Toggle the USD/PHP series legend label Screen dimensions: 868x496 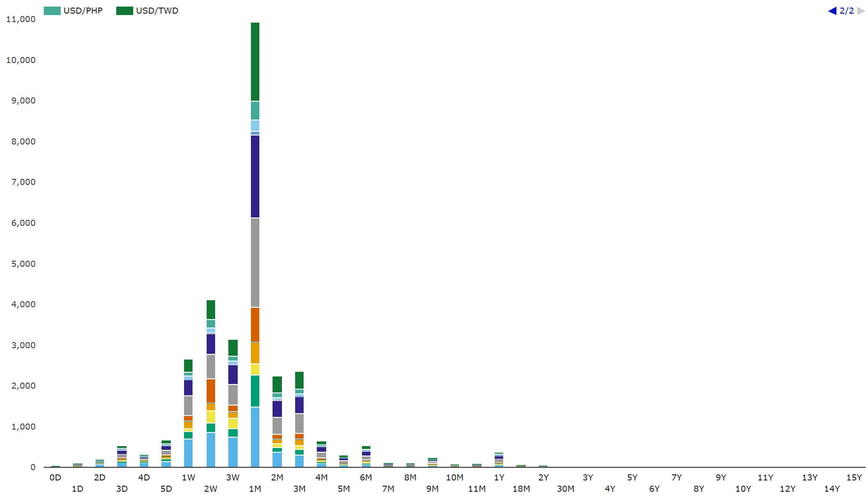[x=83, y=11]
